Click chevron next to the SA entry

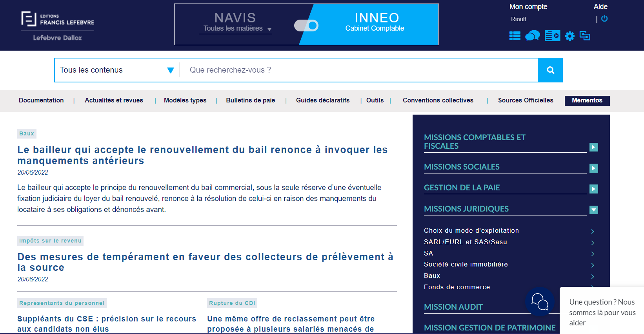(x=593, y=254)
